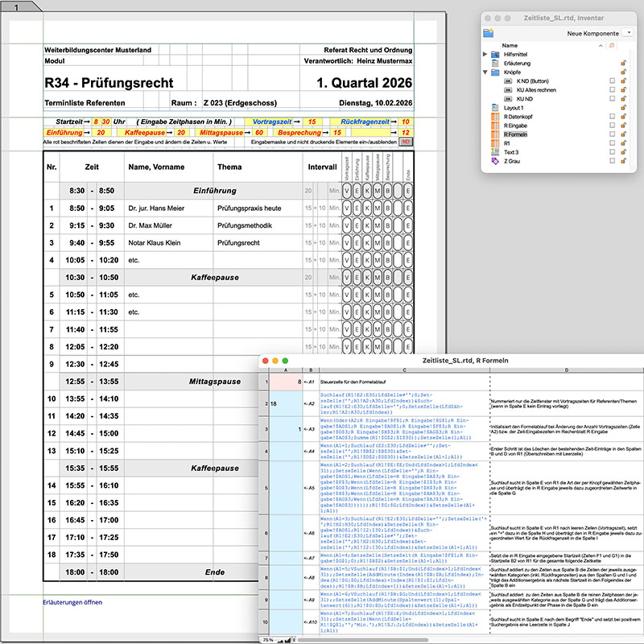Expand the Hilfsmittel folder
This screenshot has width=644, height=644.
(x=485, y=54)
